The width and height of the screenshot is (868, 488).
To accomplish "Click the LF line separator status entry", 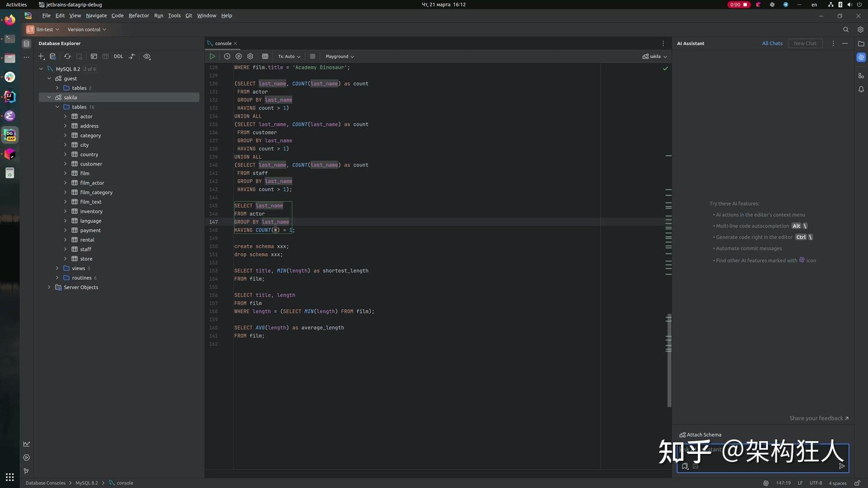I will coord(800,483).
